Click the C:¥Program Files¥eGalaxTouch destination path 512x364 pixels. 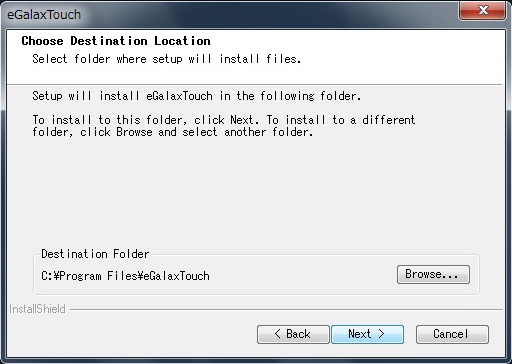click(x=125, y=276)
